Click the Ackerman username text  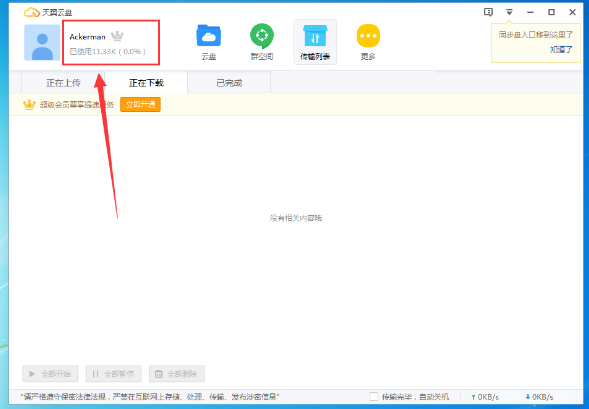coord(88,37)
